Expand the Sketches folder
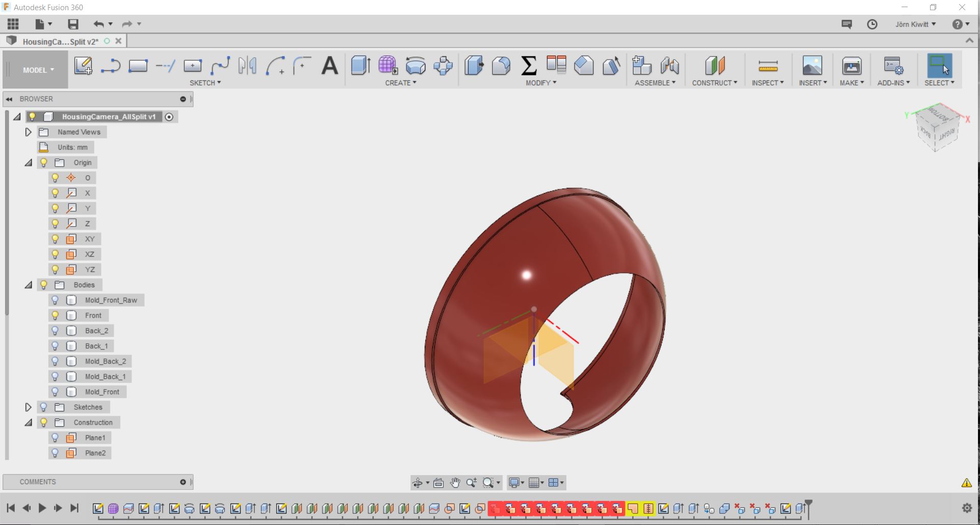 click(x=29, y=407)
